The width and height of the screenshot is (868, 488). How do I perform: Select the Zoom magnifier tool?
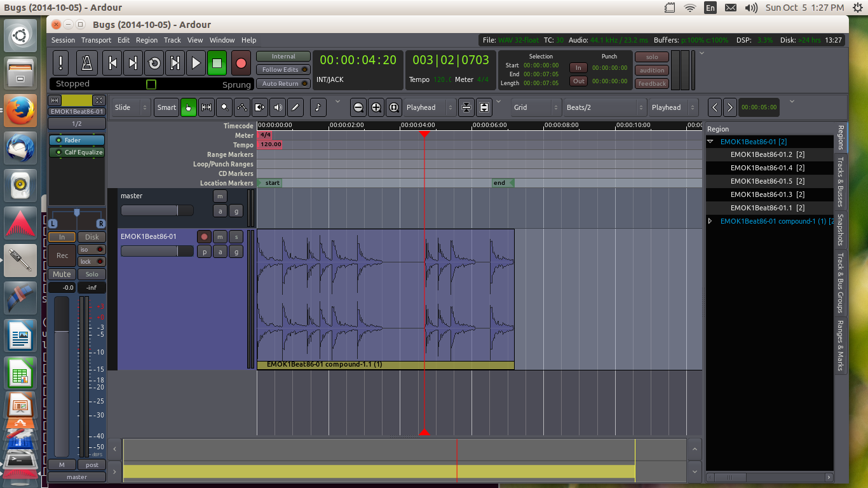224,107
